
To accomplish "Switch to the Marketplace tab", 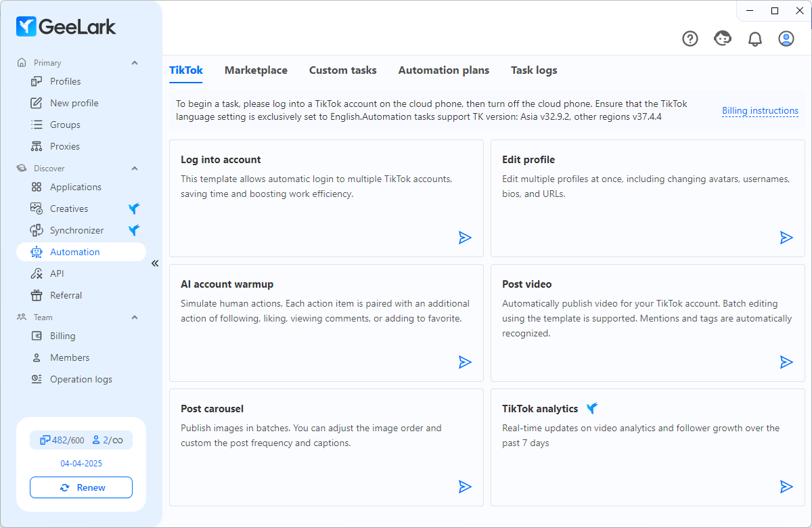I will pos(256,70).
